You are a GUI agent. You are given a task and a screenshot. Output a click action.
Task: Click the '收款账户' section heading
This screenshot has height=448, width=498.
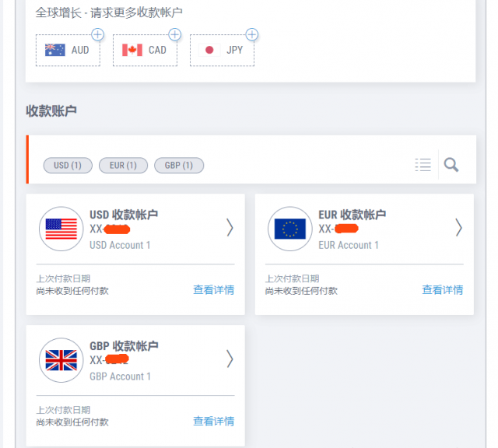pos(51,111)
